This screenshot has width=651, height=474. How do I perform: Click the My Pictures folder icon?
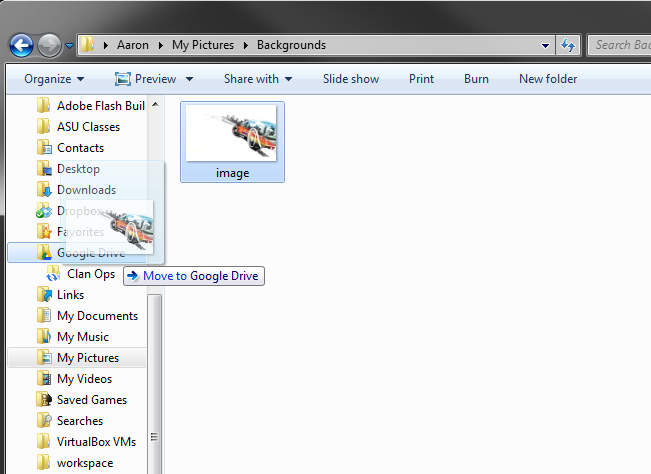point(44,358)
